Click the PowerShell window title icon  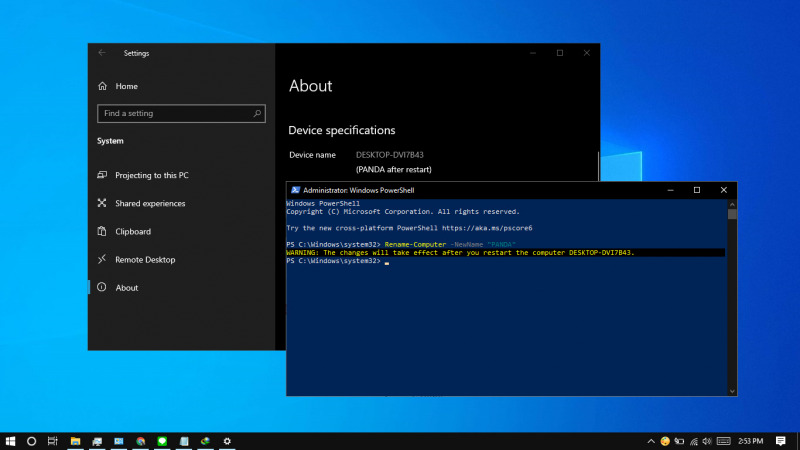[x=295, y=190]
